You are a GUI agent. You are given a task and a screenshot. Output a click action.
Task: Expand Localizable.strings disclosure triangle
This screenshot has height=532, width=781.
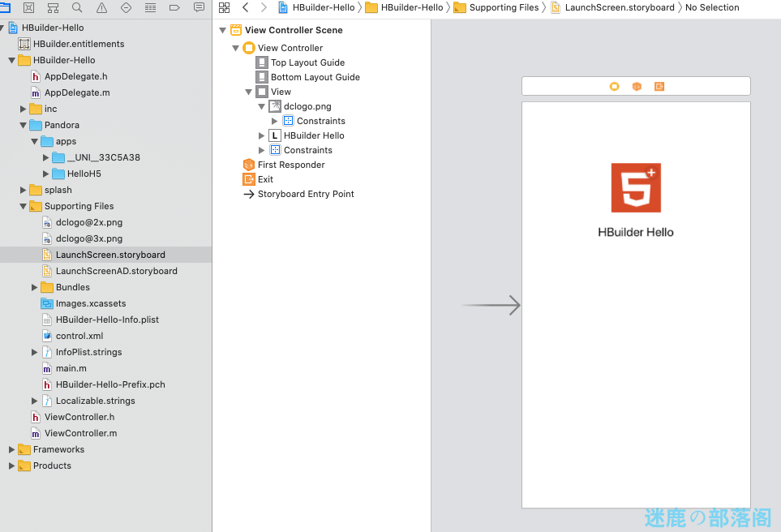click(x=34, y=401)
